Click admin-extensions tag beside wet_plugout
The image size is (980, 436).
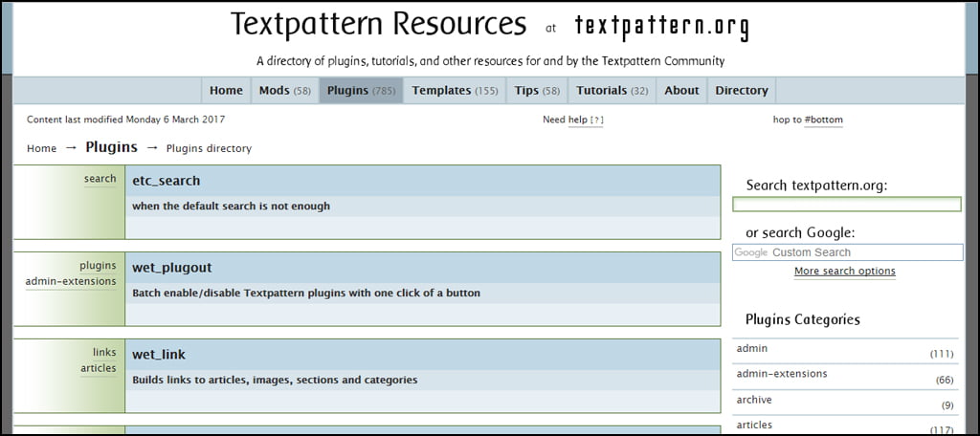tap(71, 282)
